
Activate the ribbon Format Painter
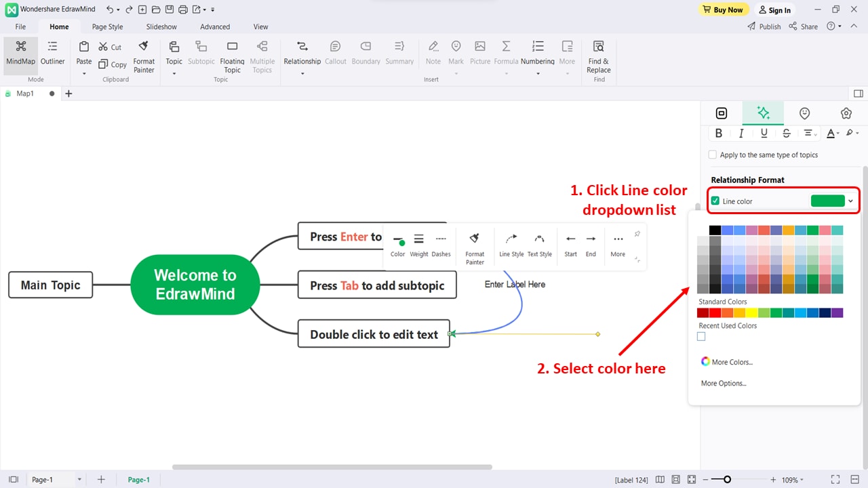144,56
